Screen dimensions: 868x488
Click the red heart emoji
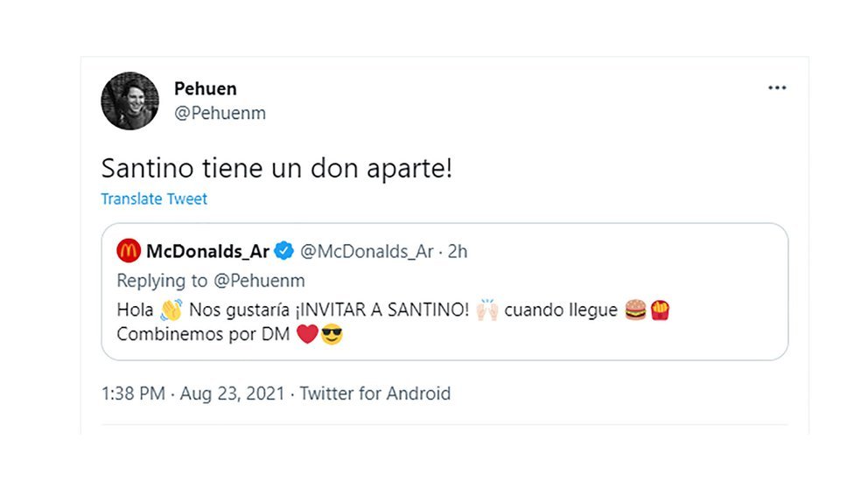[x=307, y=334]
